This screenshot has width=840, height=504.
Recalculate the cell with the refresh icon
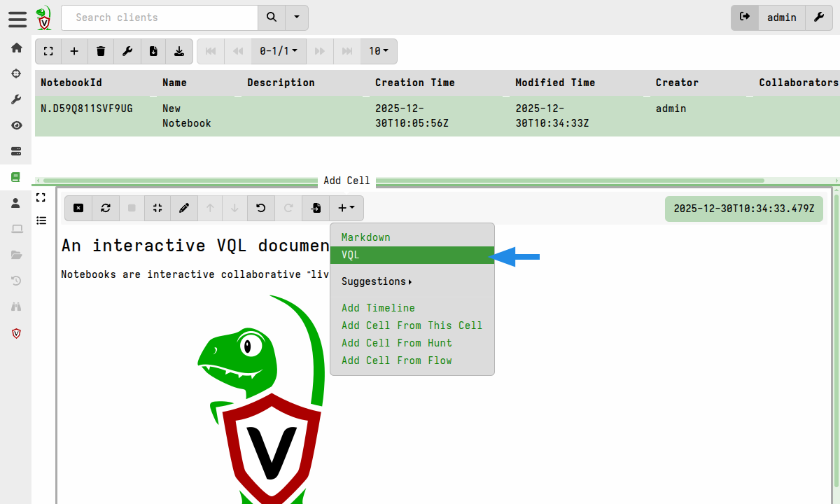(x=105, y=208)
